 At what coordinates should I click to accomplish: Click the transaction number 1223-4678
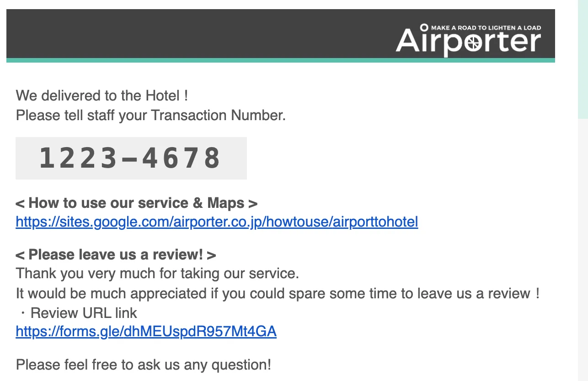click(x=130, y=159)
